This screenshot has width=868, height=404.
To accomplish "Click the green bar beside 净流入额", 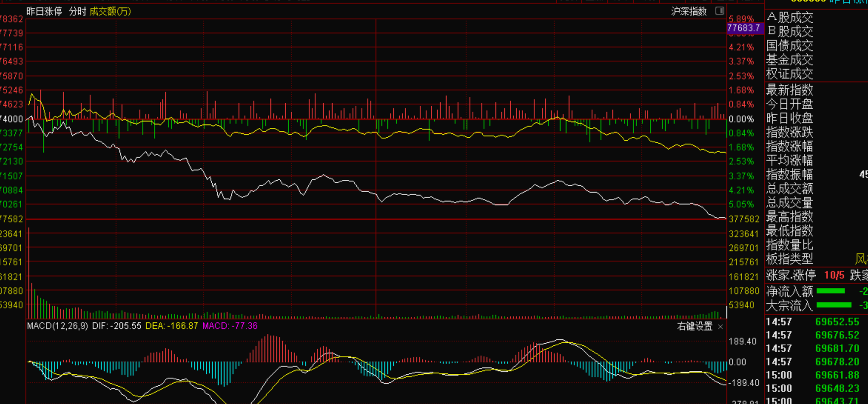I will (x=831, y=291).
